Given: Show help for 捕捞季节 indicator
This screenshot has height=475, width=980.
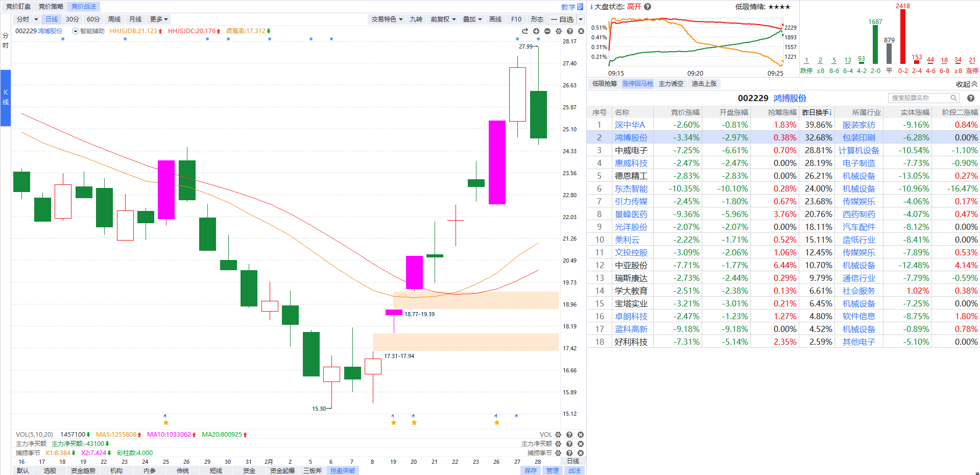Looking at the screenshot, I should tap(569, 453).
